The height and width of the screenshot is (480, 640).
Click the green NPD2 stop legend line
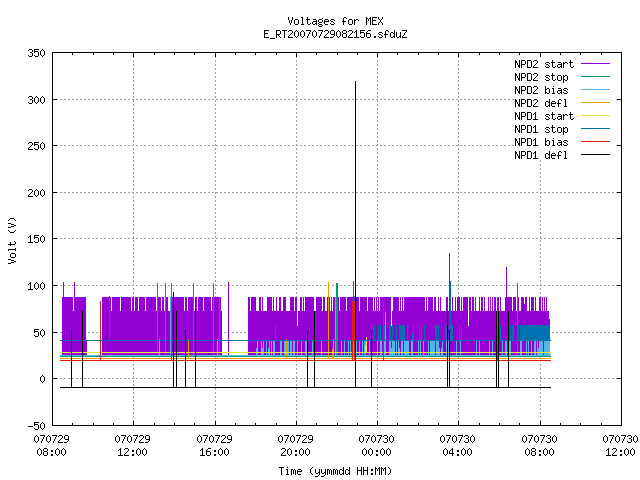[x=596, y=77]
